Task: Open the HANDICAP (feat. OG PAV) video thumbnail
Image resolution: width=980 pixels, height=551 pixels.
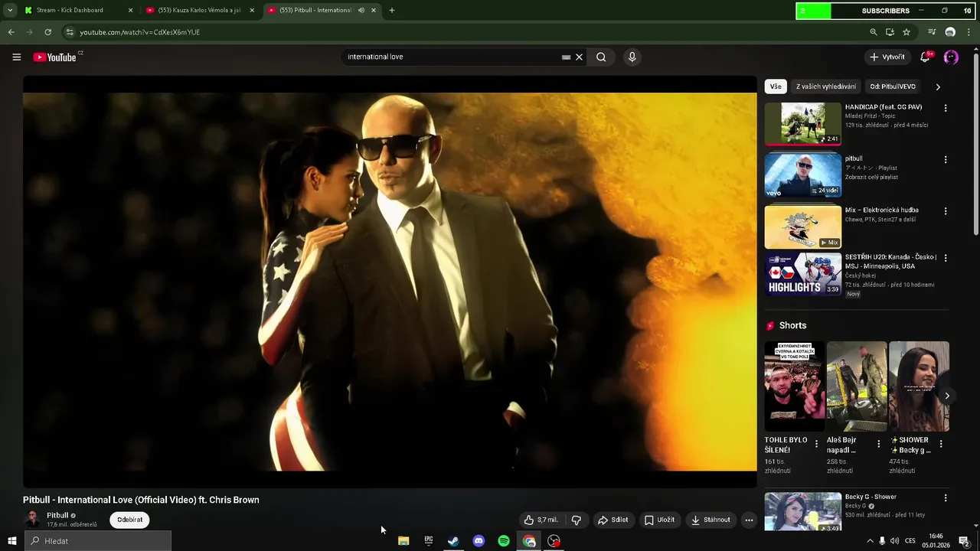Action: coord(803,123)
